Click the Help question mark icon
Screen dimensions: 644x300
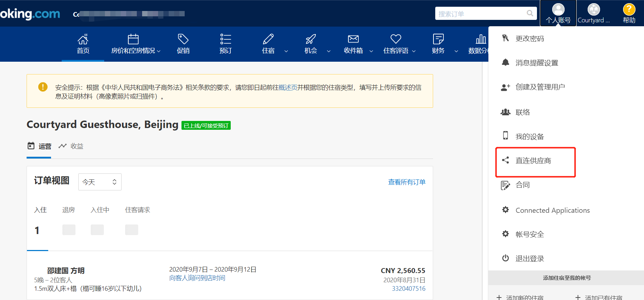(x=629, y=10)
